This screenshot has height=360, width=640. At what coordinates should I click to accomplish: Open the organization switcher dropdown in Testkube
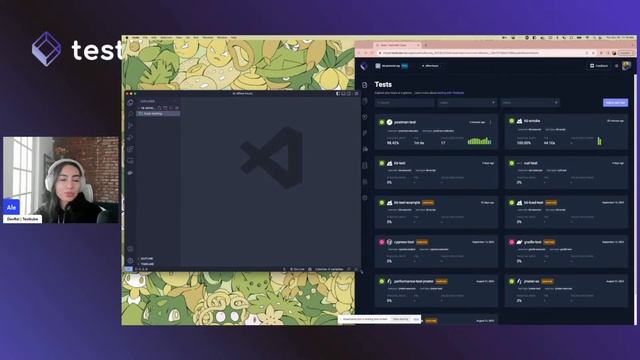click(391, 66)
